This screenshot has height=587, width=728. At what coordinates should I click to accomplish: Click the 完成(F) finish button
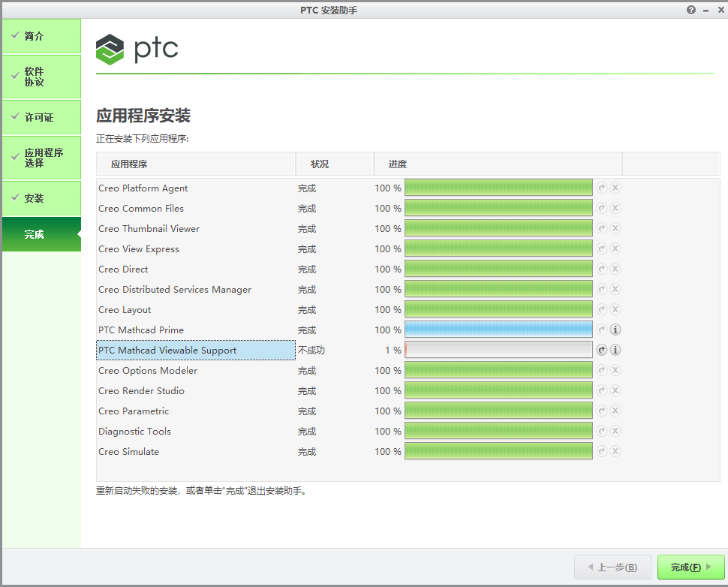pos(691,567)
